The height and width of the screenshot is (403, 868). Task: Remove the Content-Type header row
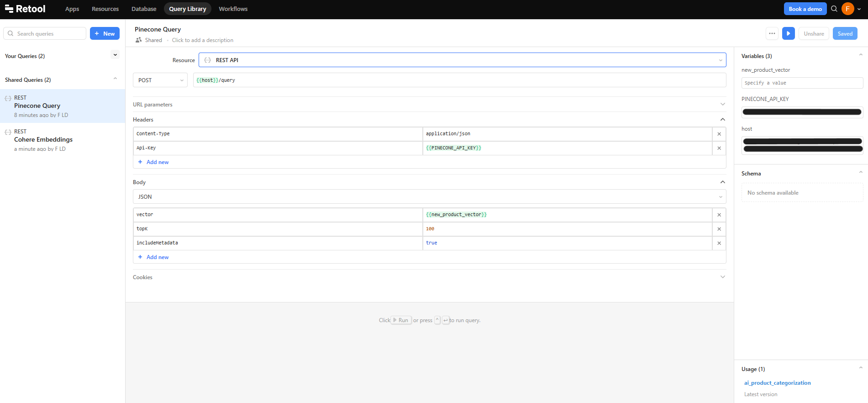click(719, 134)
